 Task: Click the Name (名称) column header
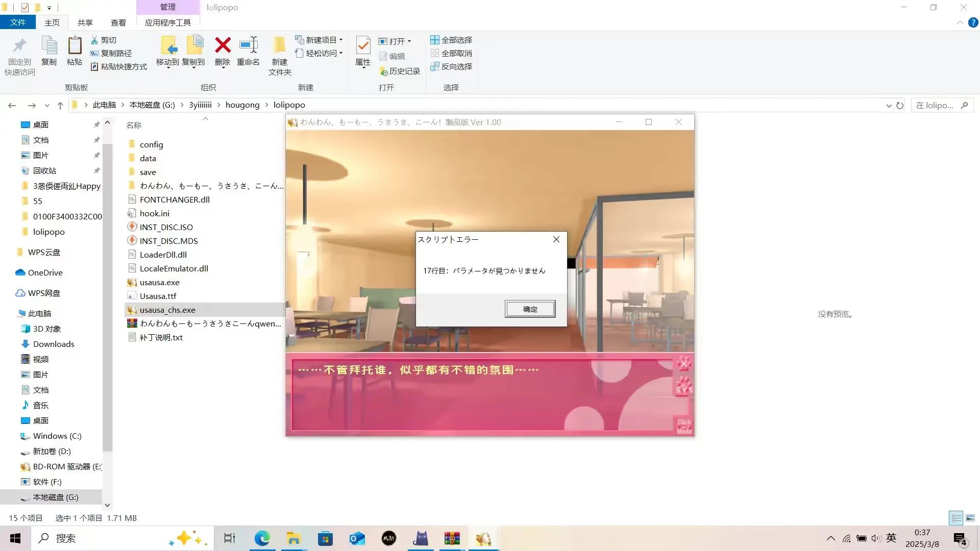point(134,125)
